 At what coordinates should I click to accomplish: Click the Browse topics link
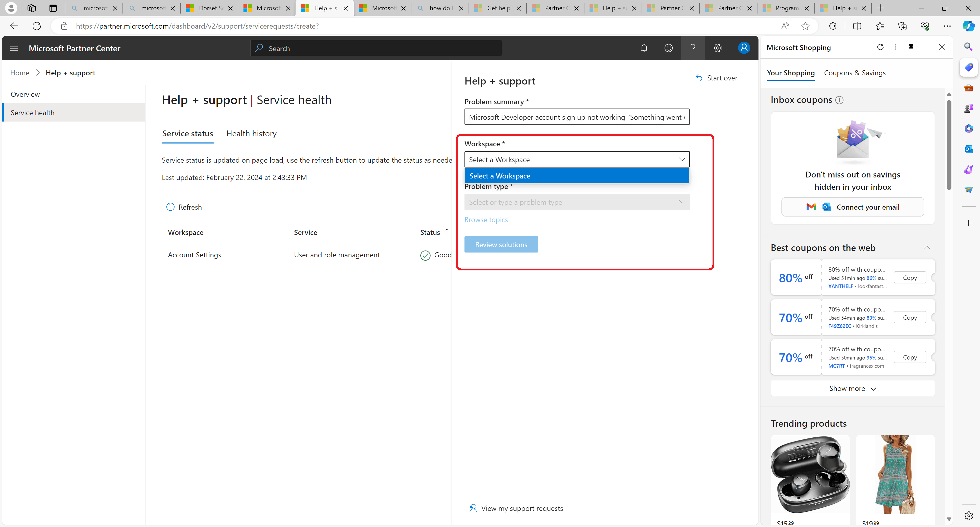tap(486, 219)
